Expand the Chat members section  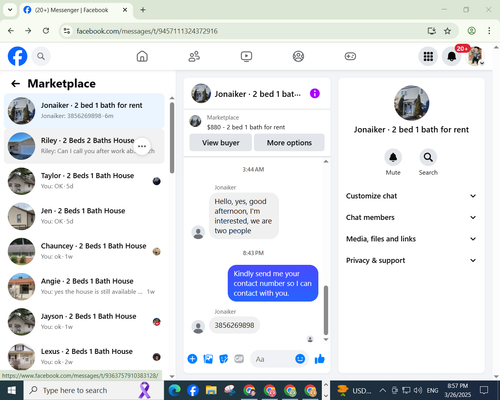[x=411, y=217]
